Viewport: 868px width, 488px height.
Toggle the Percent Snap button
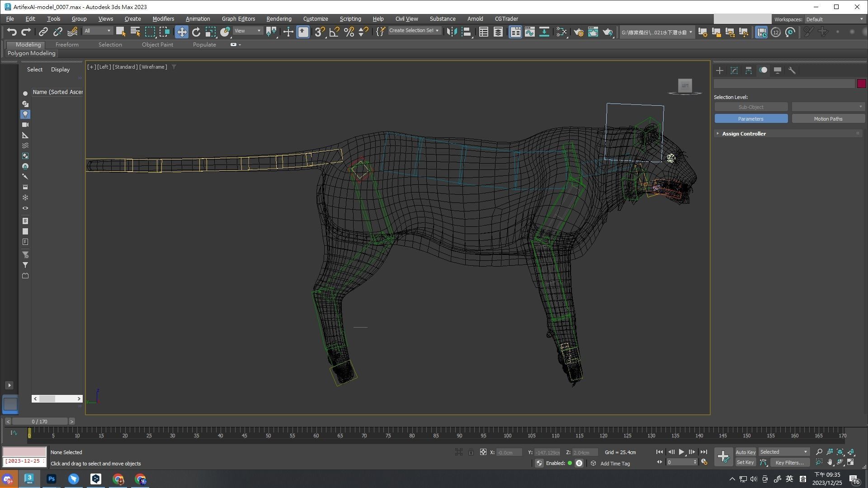click(349, 32)
